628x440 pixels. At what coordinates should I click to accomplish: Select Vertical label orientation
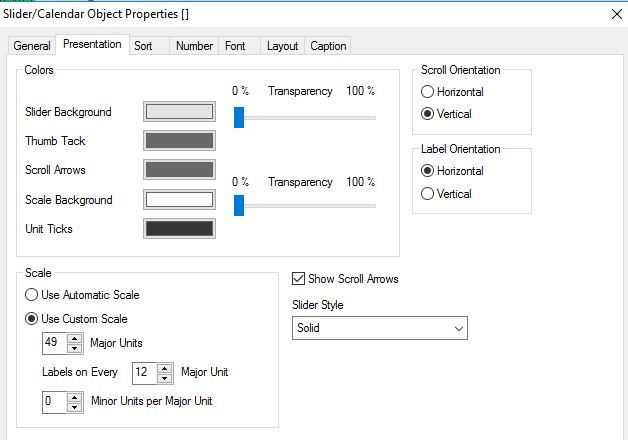[x=428, y=194]
